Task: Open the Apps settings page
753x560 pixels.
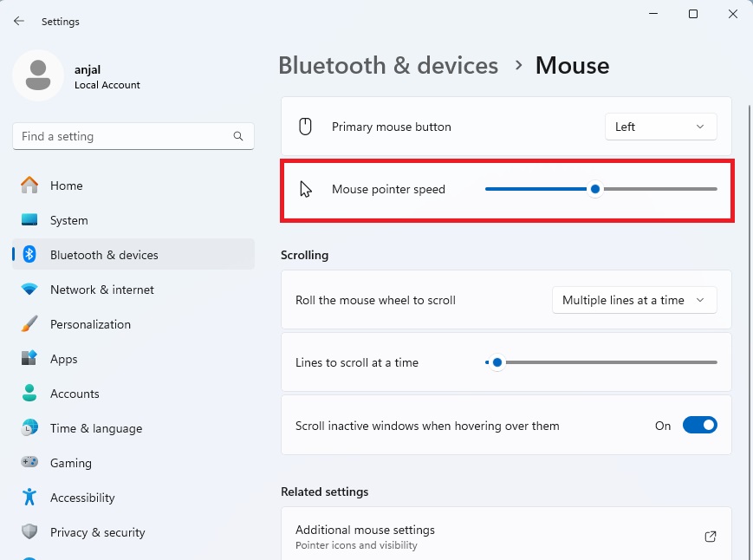Action: click(133, 359)
